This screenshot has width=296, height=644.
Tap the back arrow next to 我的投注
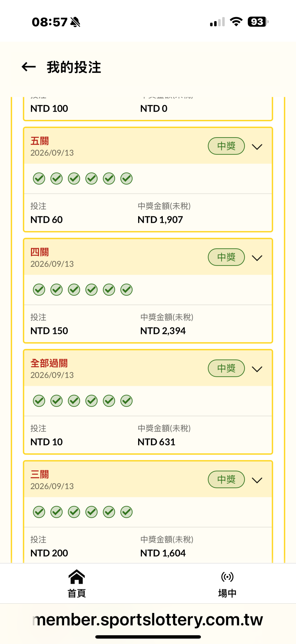29,67
